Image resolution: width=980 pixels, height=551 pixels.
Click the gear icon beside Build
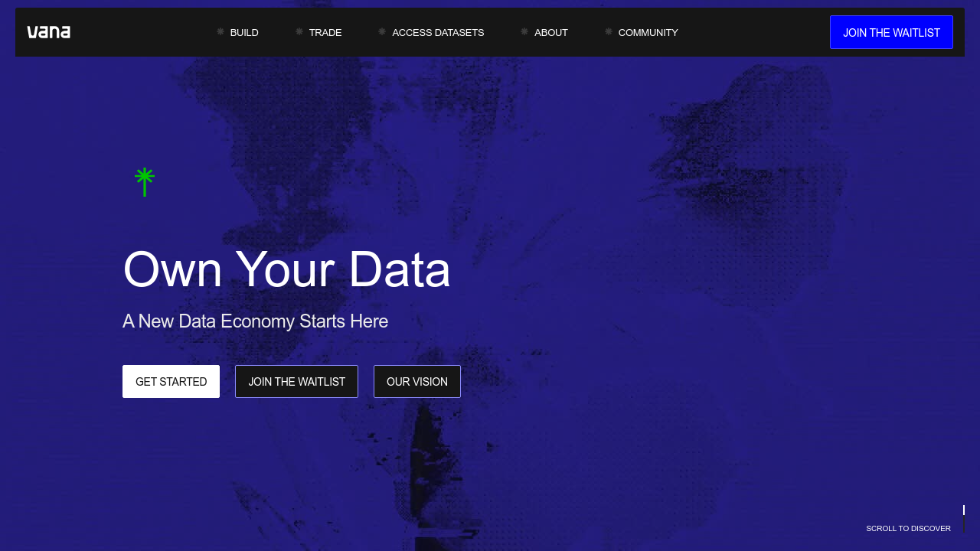pos(220,32)
